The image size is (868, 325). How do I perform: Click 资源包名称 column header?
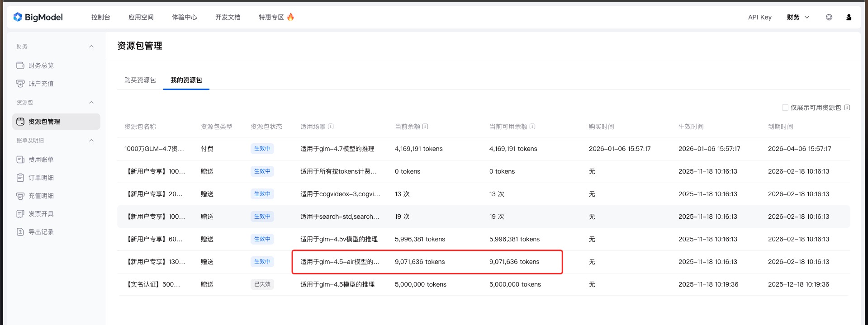140,127
